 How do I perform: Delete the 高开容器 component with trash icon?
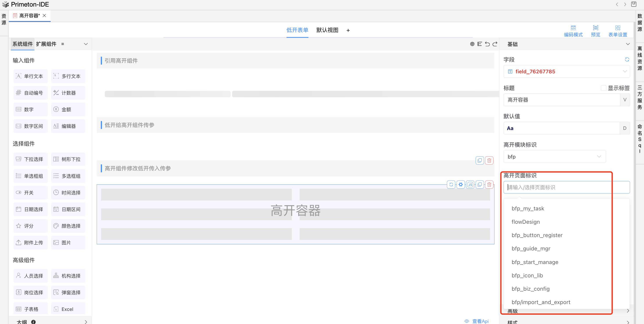click(489, 185)
